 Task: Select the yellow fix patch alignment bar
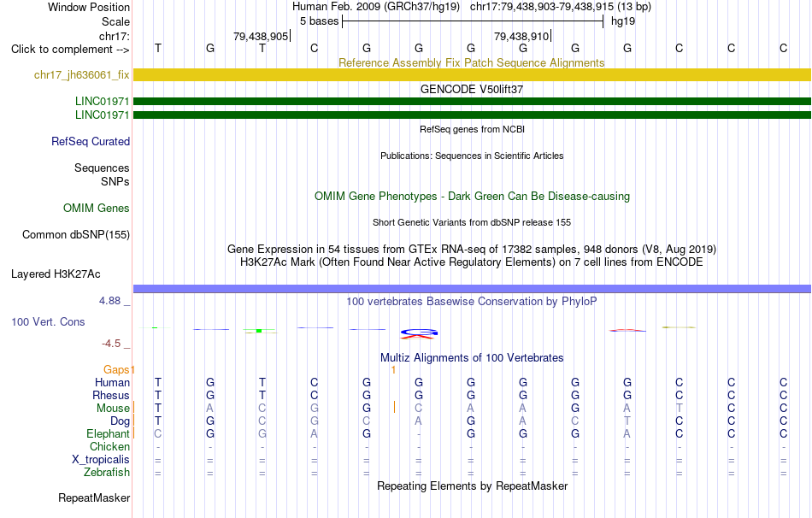tap(472, 74)
